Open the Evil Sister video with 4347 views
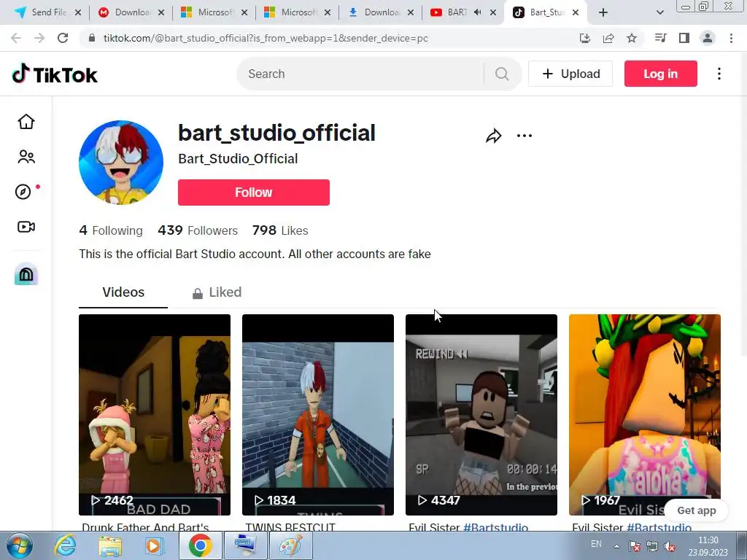 coord(481,415)
